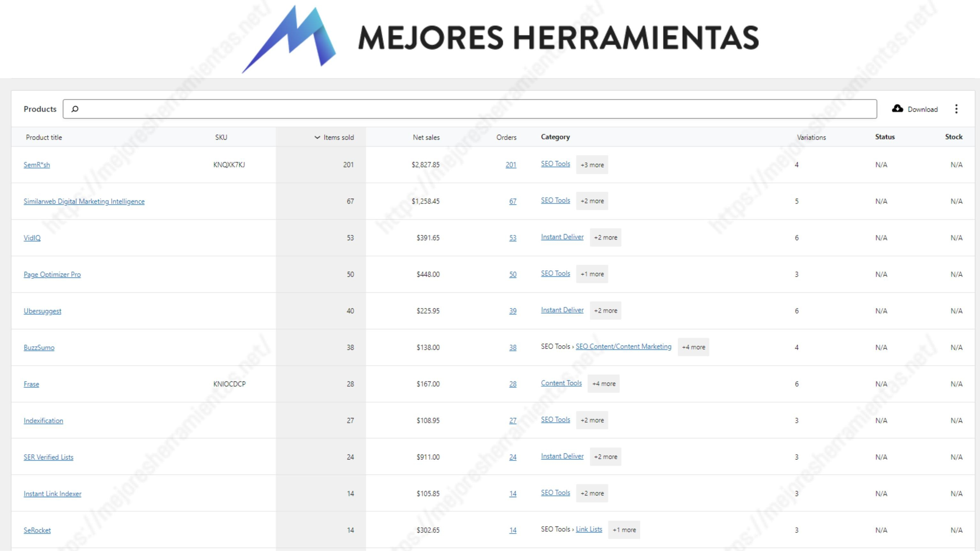
Task: Expand +2 more categories for VidIQ
Action: tap(606, 237)
